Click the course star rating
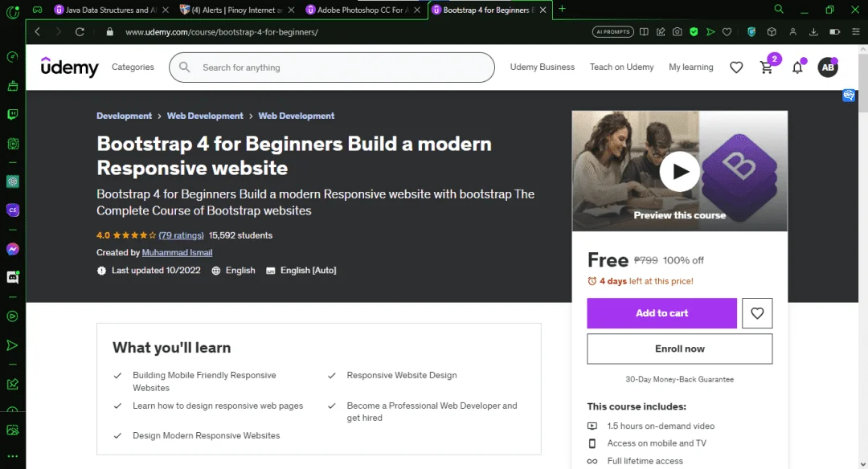The width and height of the screenshot is (868, 469). 134,235
